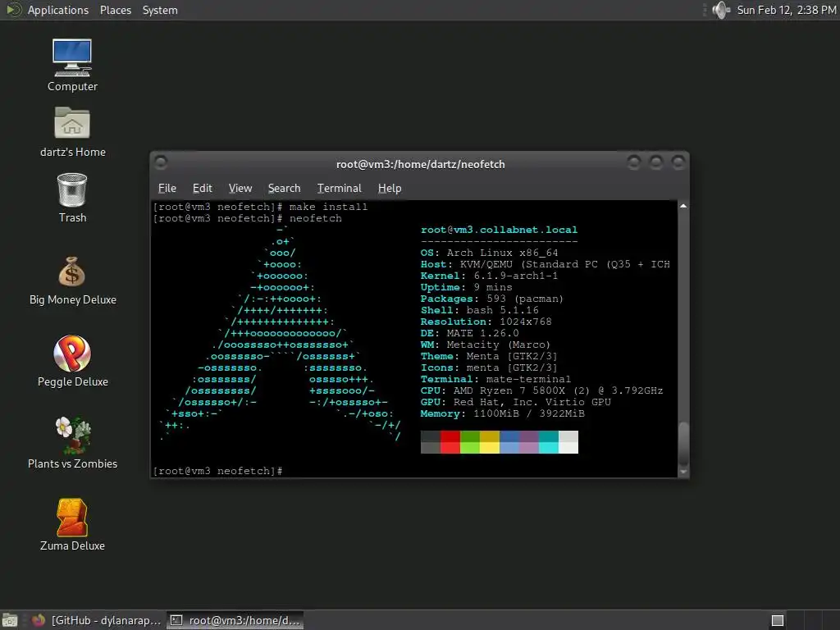
Task: Select the Plants vs Zombies icon
Action: (73, 435)
